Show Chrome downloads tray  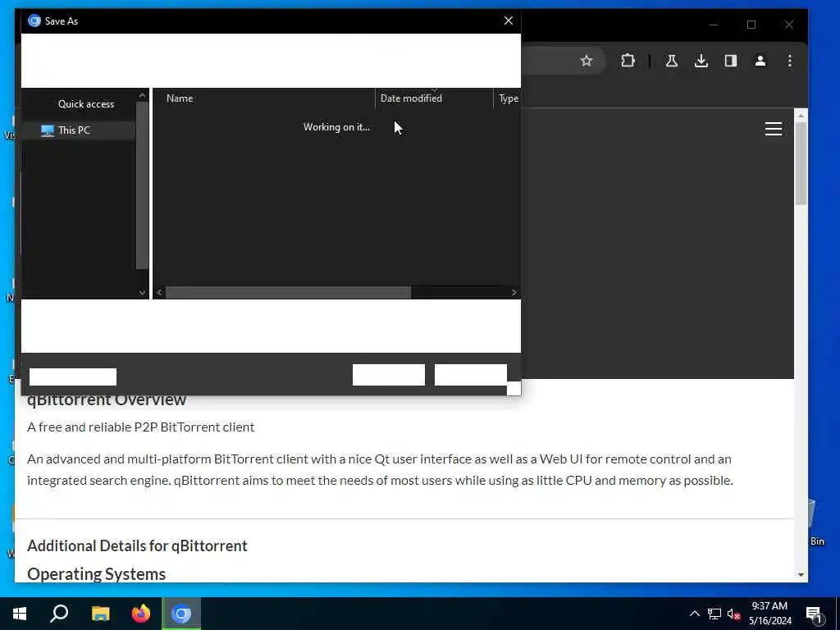(701, 61)
